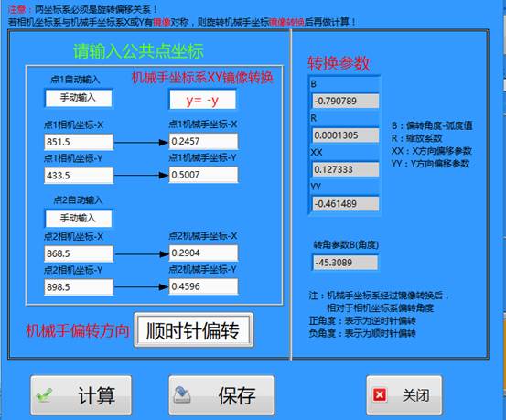Focus the 点1机械手坐标-X field showing 0.2457
Viewport: 506px width, 420px height.
pos(203,142)
